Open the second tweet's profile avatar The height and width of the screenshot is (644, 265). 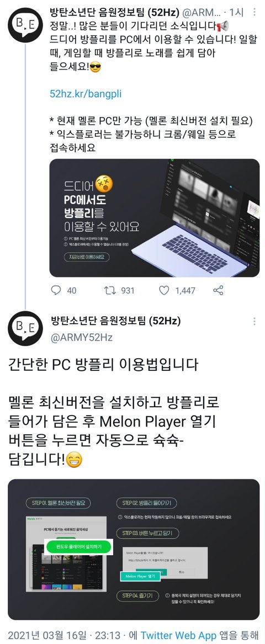tap(25, 328)
